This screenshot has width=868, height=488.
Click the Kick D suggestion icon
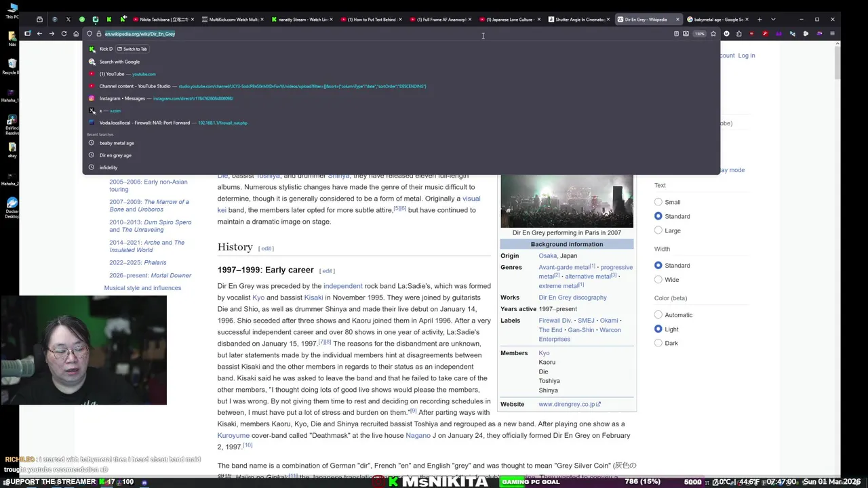point(92,49)
